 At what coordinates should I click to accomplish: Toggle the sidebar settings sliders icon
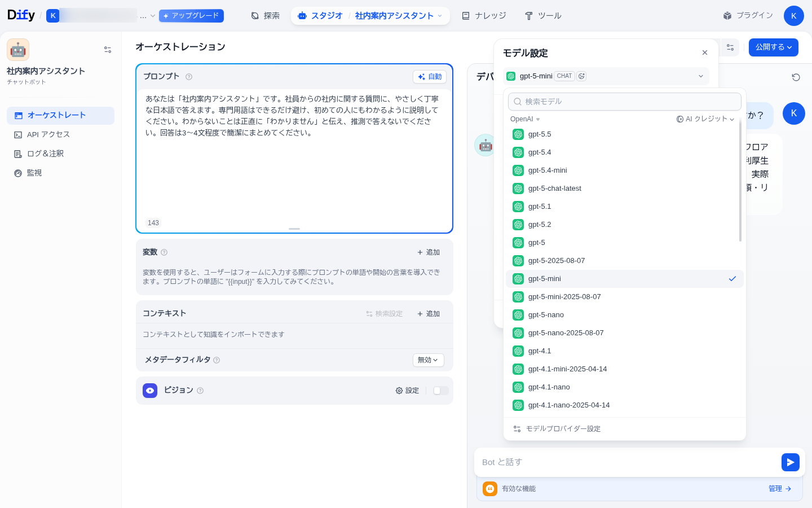coord(108,50)
